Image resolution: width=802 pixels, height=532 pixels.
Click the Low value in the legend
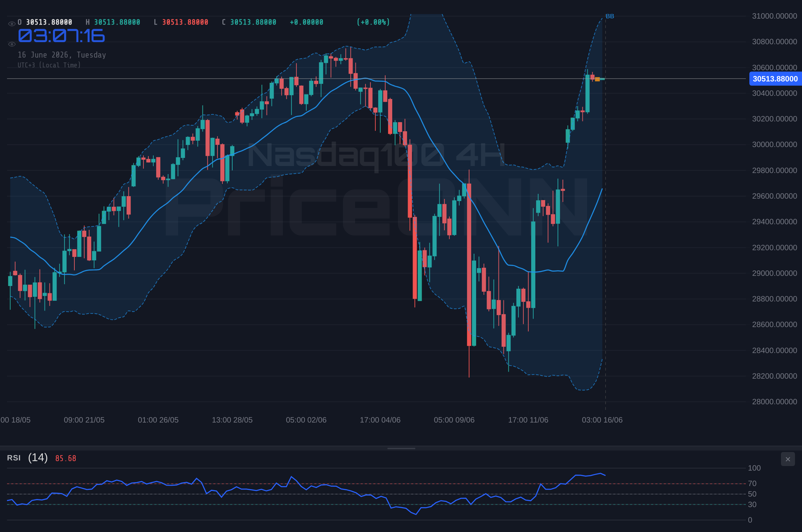pos(185,22)
